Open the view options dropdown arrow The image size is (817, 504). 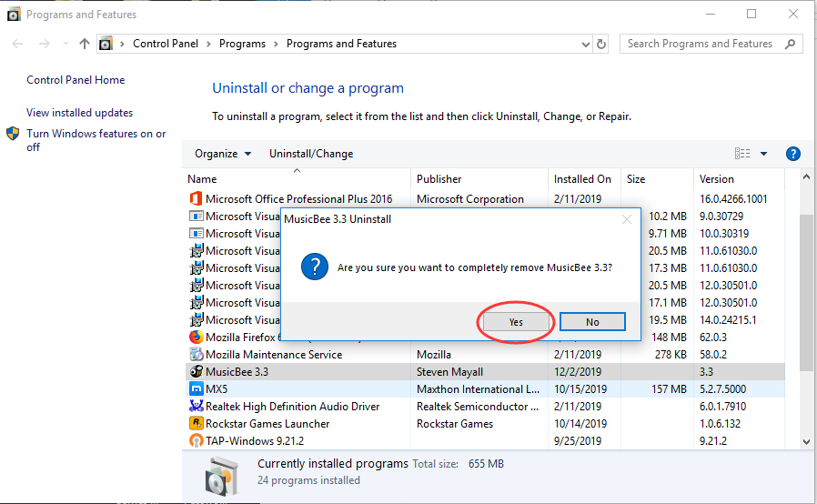click(763, 154)
